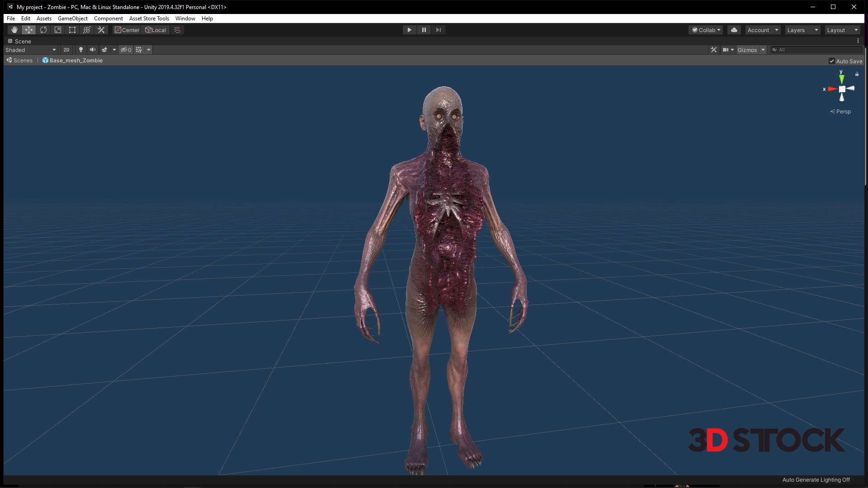Choose the combined Transform tool
Image resolution: width=868 pixels, height=488 pixels.
click(87, 30)
